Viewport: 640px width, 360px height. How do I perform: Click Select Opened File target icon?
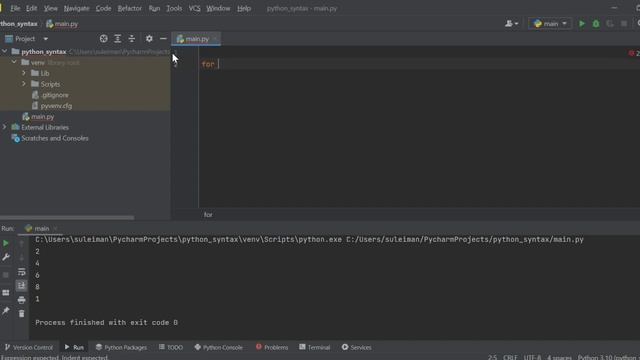click(104, 39)
